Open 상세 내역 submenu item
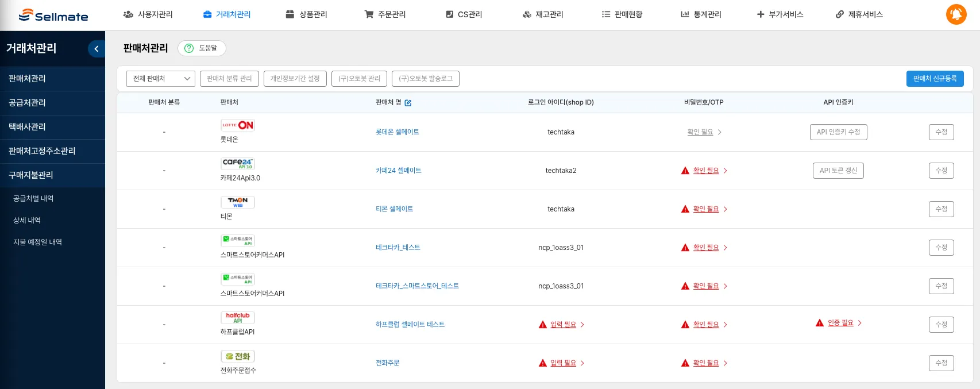 point(27,220)
